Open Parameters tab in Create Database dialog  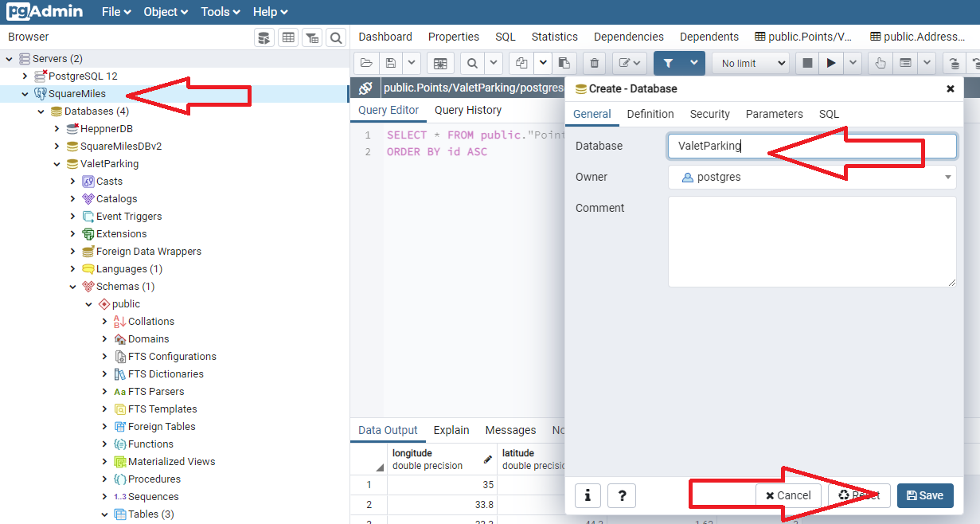tap(775, 114)
